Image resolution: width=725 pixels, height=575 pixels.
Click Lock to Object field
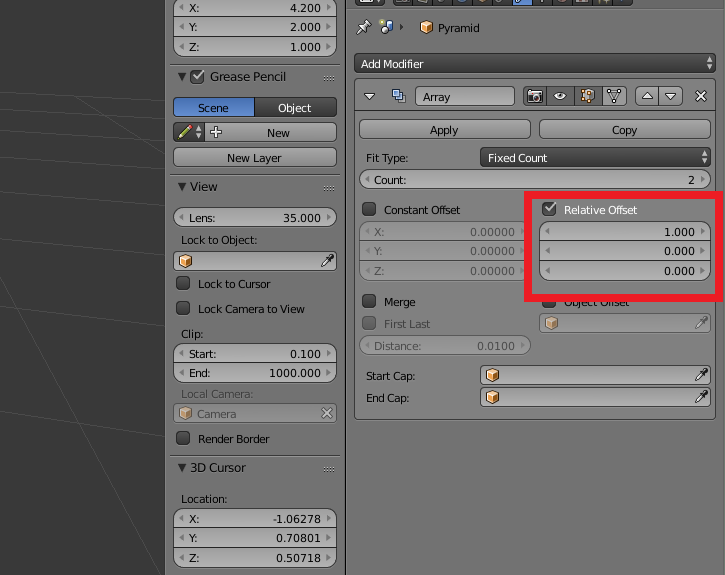point(255,261)
